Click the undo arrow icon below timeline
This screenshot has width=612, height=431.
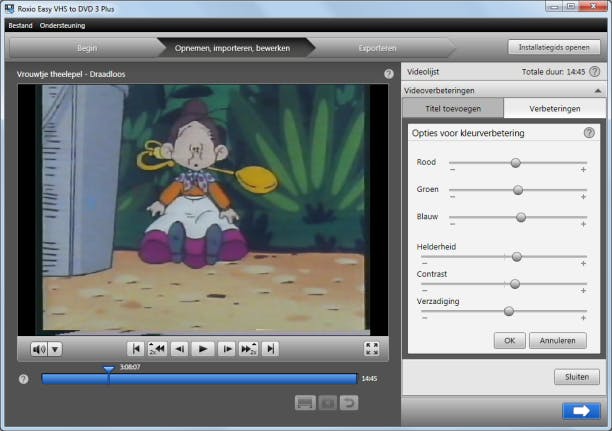[349, 403]
